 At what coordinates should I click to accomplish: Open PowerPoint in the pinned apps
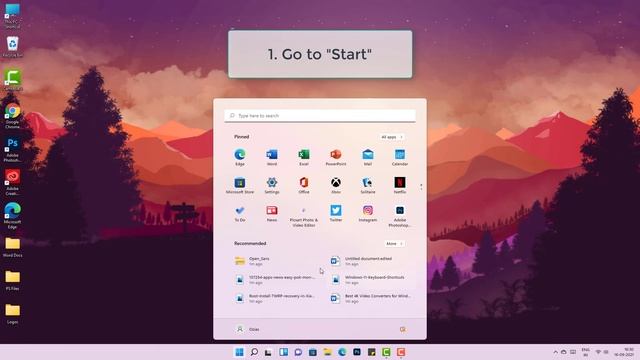(336, 157)
